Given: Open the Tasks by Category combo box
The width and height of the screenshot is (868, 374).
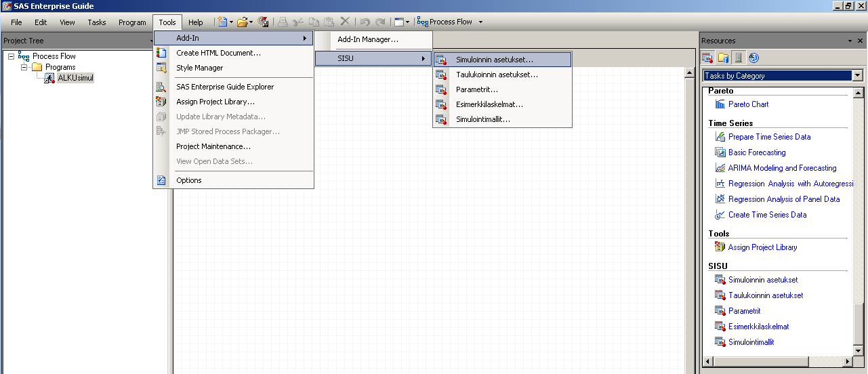Looking at the screenshot, I should pyautogui.click(x=783, y=76).
